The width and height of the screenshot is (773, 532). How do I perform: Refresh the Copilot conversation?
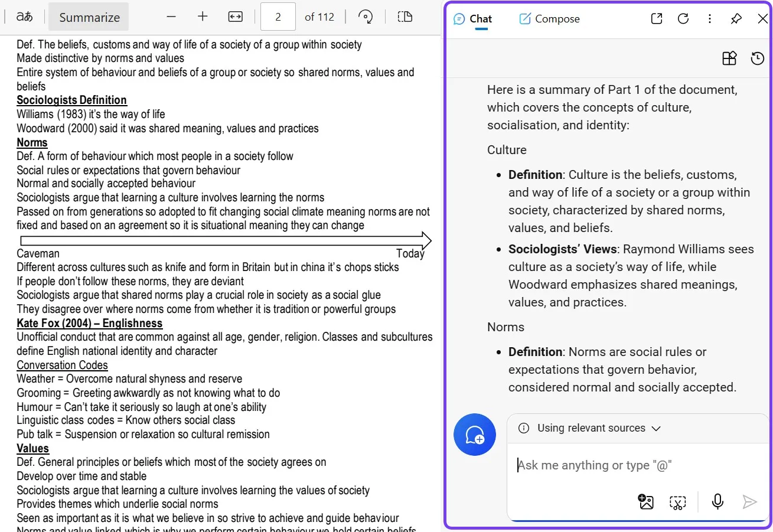click(x=683, y=18)
